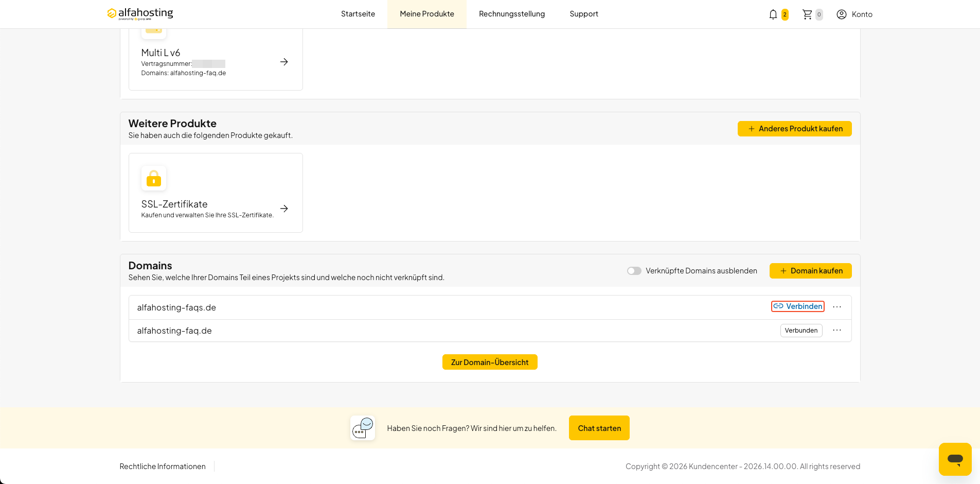Open more options for alfahosting-faq.de

point(837,330)
